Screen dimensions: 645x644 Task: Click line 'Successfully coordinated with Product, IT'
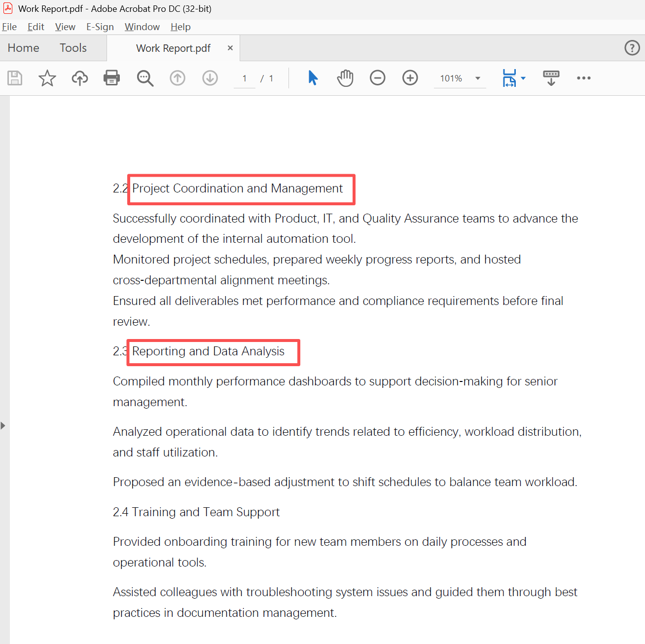346,219
